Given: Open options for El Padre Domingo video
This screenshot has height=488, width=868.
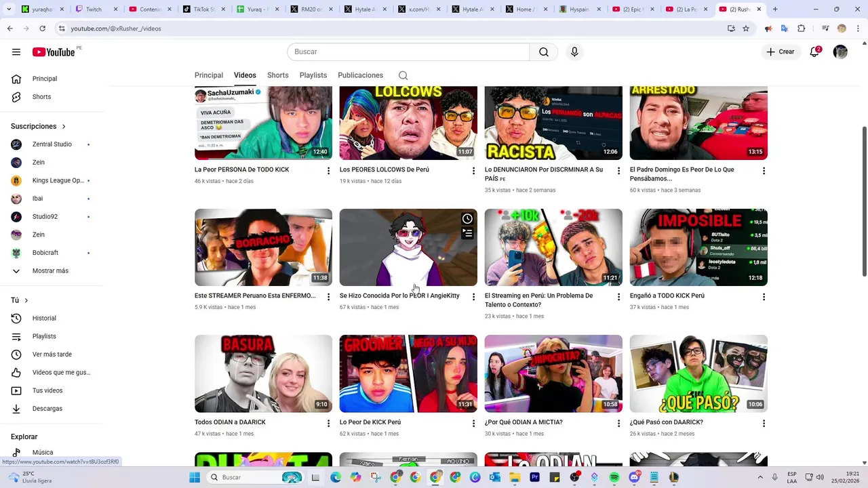Looking at the screenshot, I should [x=764, y=171].
